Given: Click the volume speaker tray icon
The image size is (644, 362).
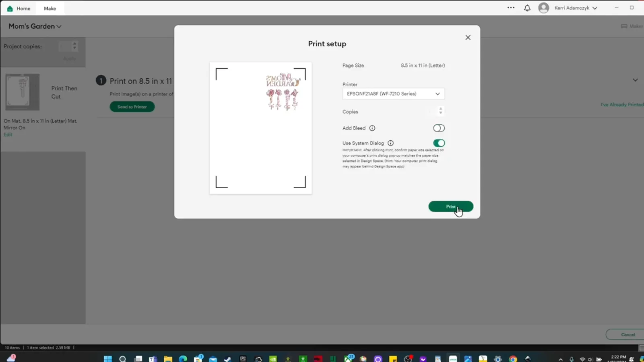Looking at the screenshot, I should coord(590,359).
